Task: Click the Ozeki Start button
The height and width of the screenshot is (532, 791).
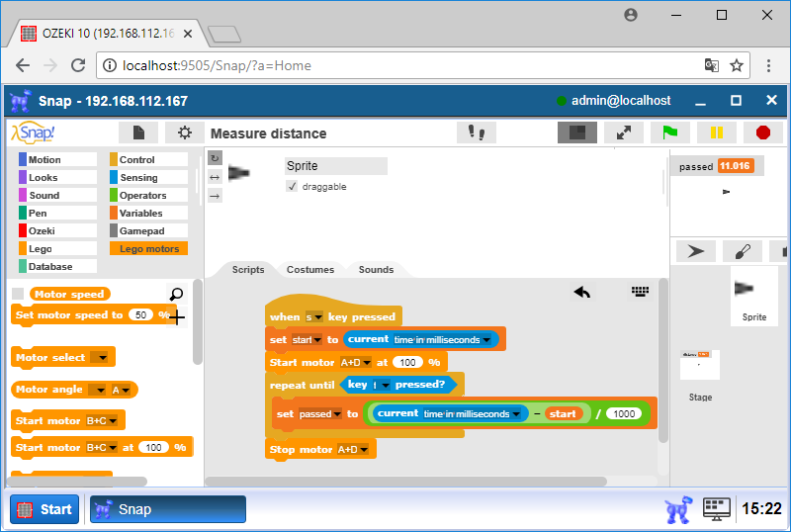Action: pyautogui.click(x=44, y=509)
